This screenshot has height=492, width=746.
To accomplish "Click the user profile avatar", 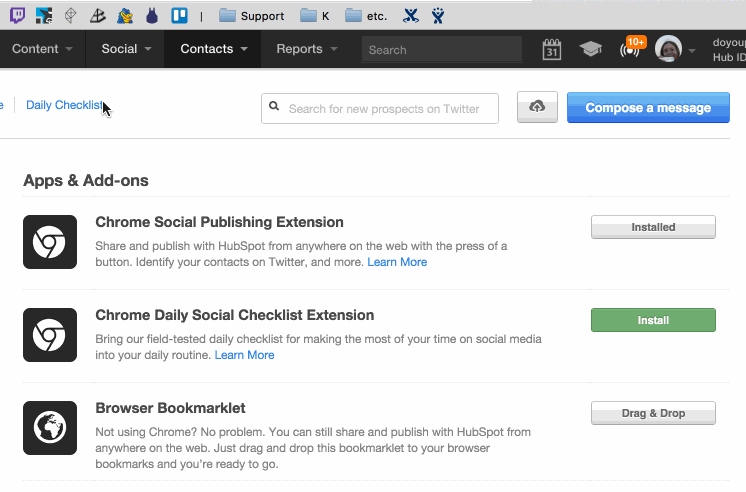I will [x=668, y=49].
